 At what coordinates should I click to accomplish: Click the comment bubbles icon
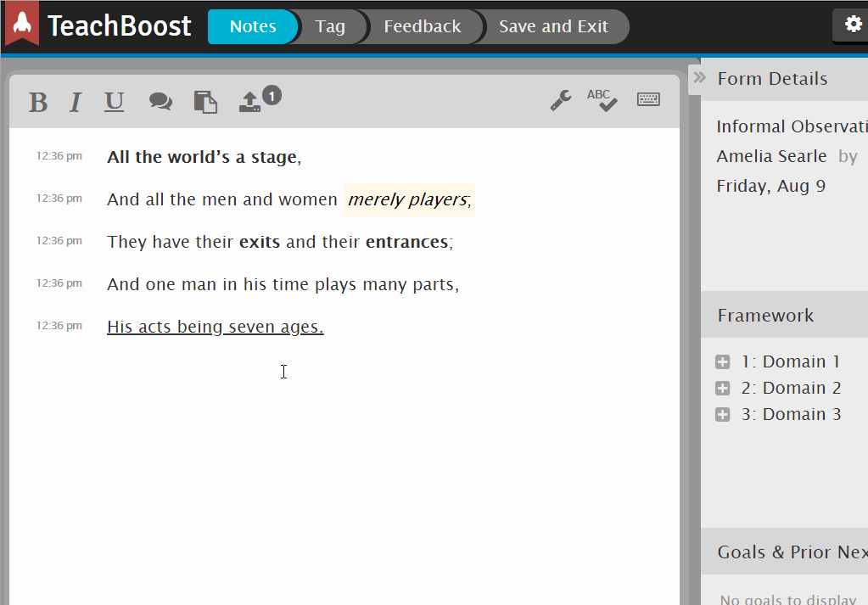click(160, 101)
